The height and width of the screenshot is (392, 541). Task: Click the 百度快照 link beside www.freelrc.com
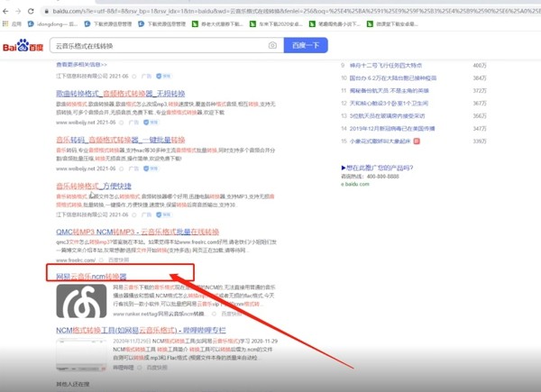(x=119, y=260)
